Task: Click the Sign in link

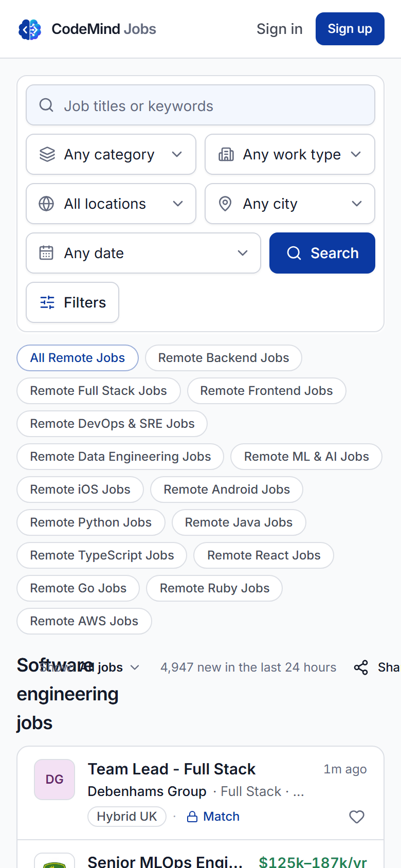Action: pyautogui.click(x=280, y=29)
